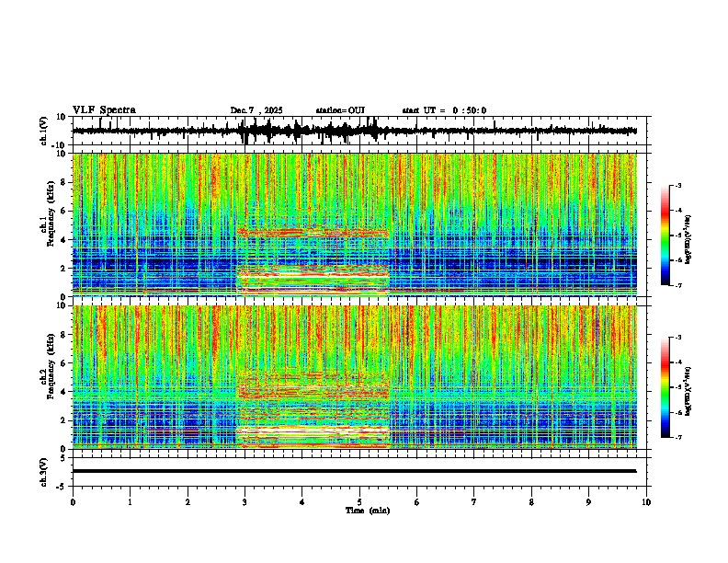728x563 pixels.
Task: Click the ch.2 spectrogram panel
Action: (x=354, y=377)
